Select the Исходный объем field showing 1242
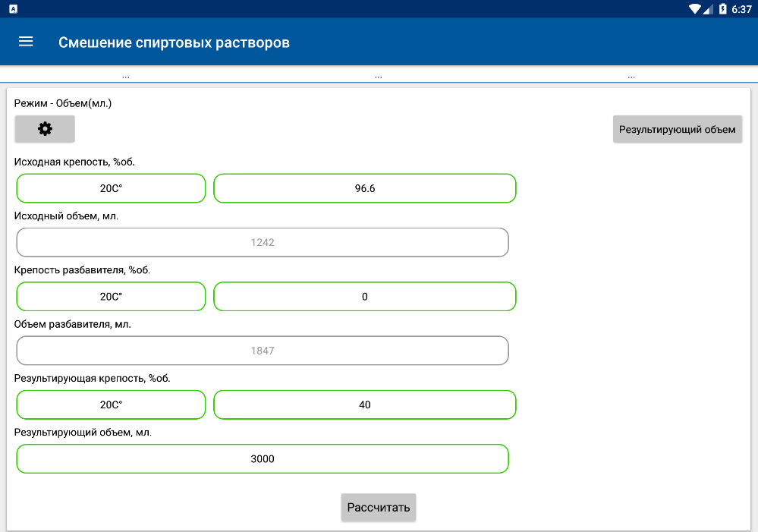 (x=263, y=242)
